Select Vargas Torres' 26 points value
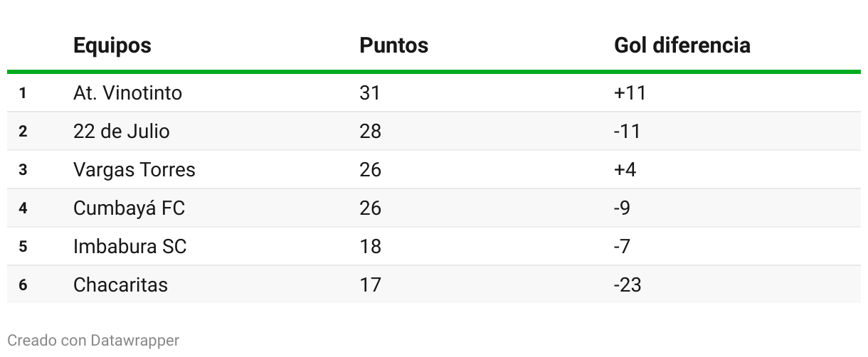Image resolution: width=868 pixels, height=357 pixels. pos(370,170)
